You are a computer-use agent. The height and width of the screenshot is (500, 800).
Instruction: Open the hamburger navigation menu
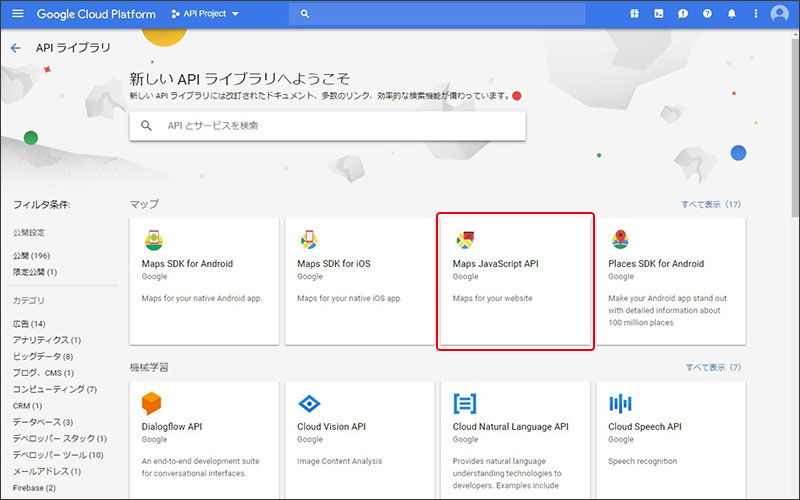click(17, 13)
